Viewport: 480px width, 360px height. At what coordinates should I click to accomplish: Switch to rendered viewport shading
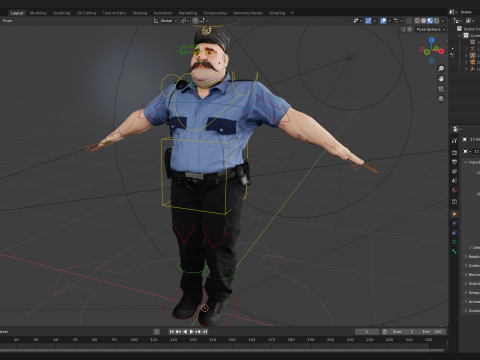pyautogui.click(x=436, y=21)
